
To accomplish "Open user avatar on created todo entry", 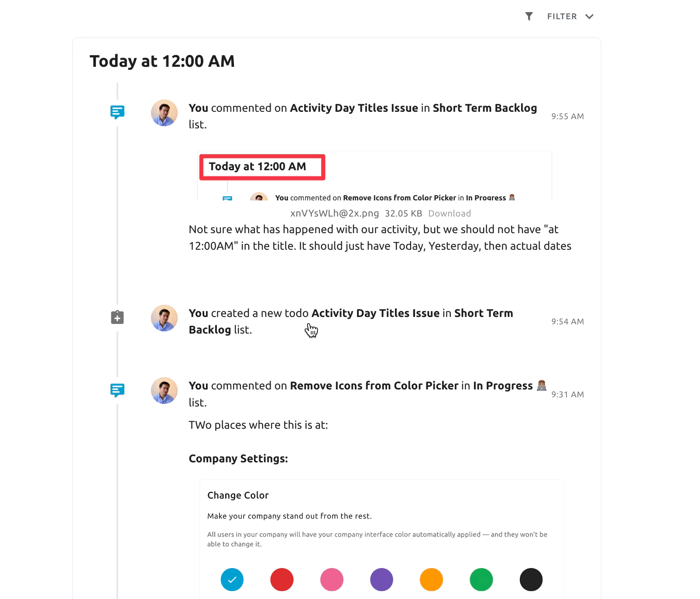I will (164, 318).
